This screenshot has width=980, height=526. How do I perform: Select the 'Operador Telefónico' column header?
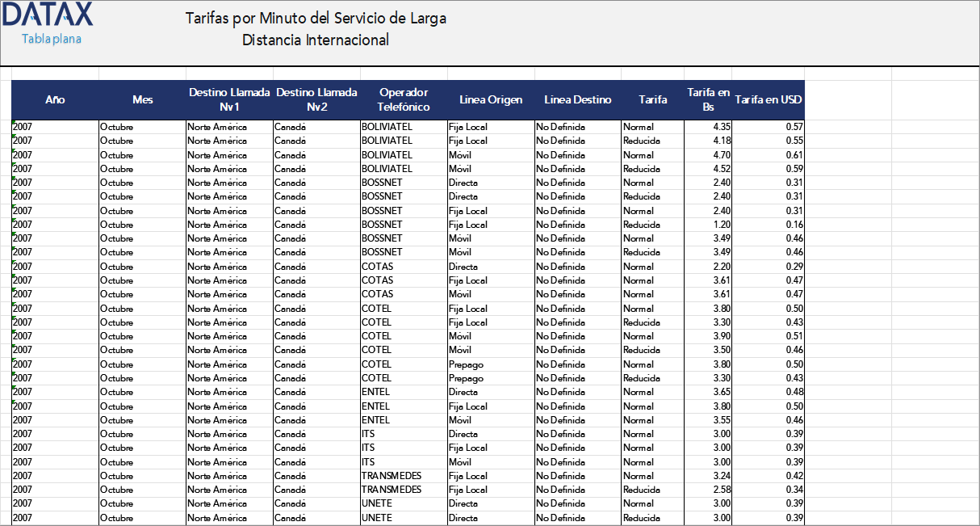coord(404,99)
